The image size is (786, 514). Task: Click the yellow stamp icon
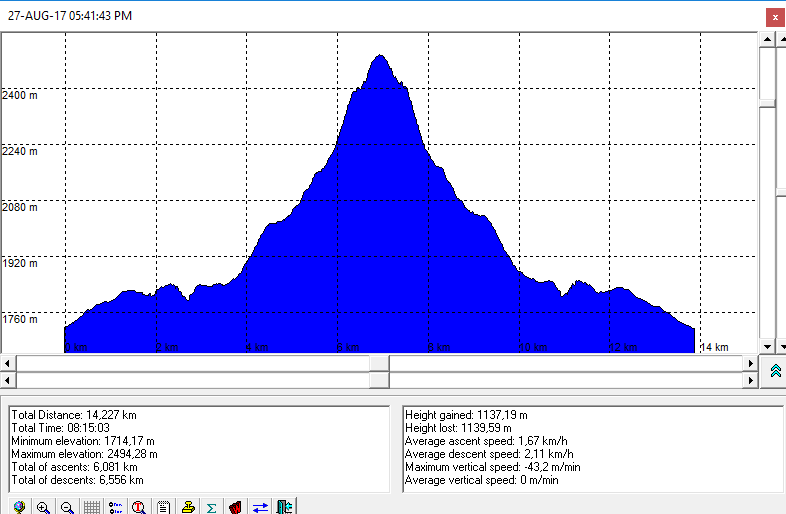coord(187,507)
